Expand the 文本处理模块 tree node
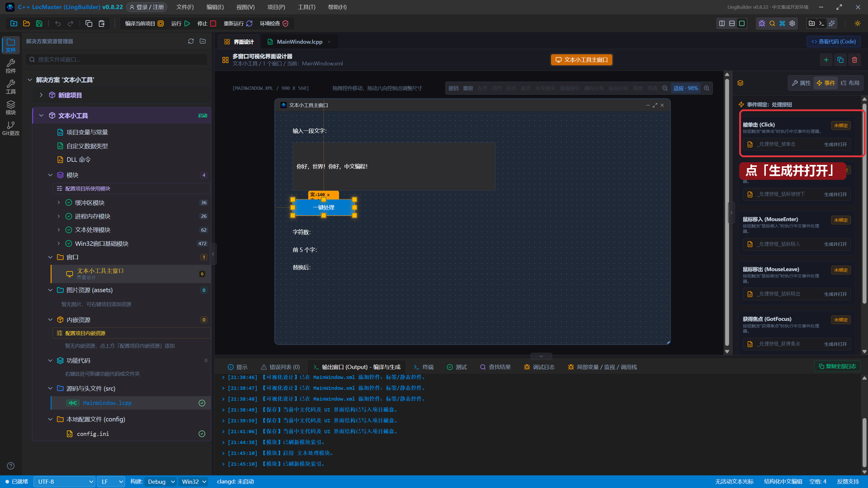This screenshot has height=488, width=868. click(x=58, y=230)
